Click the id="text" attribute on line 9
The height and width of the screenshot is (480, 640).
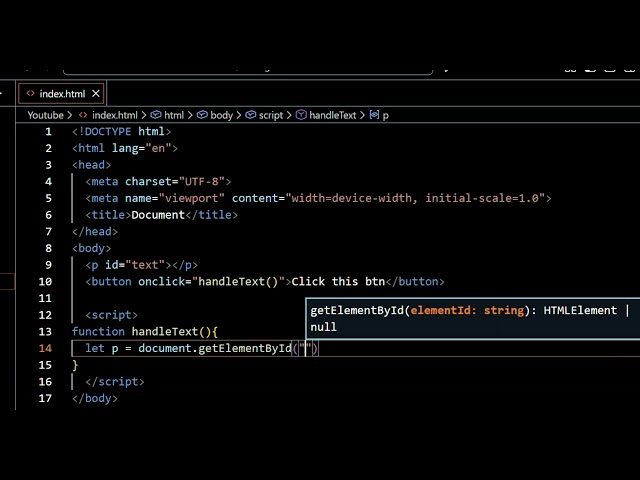pyautogui.click(x=135, y=265)
